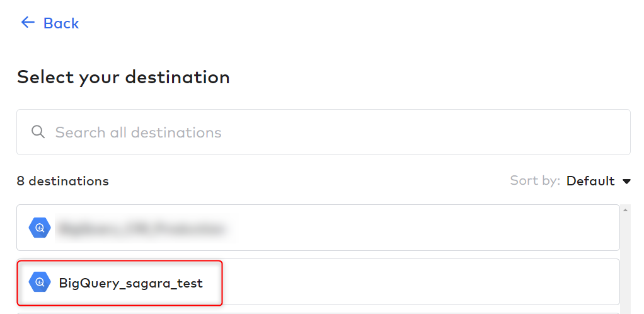Click the caret arrow next to Default
The height and width of the screenshot is (314, 644).
(626, 181)
